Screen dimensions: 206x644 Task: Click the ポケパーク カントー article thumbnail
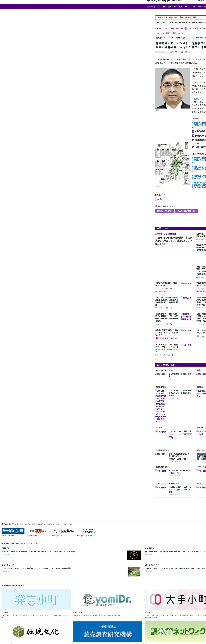pyautogui.click(x=134, y=572)
